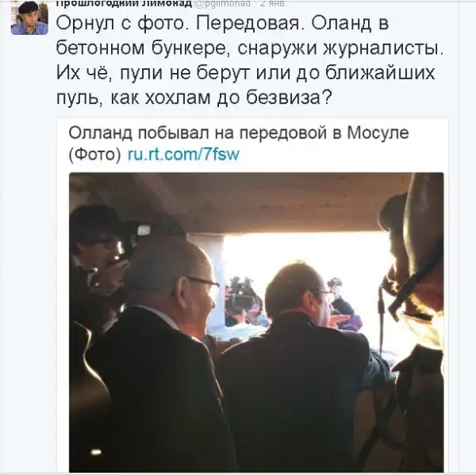Open the ru.rt.com/7fsw link
The height and width of the screenshot is (475, 476).
pyautogui.click(x=183, y=154)
